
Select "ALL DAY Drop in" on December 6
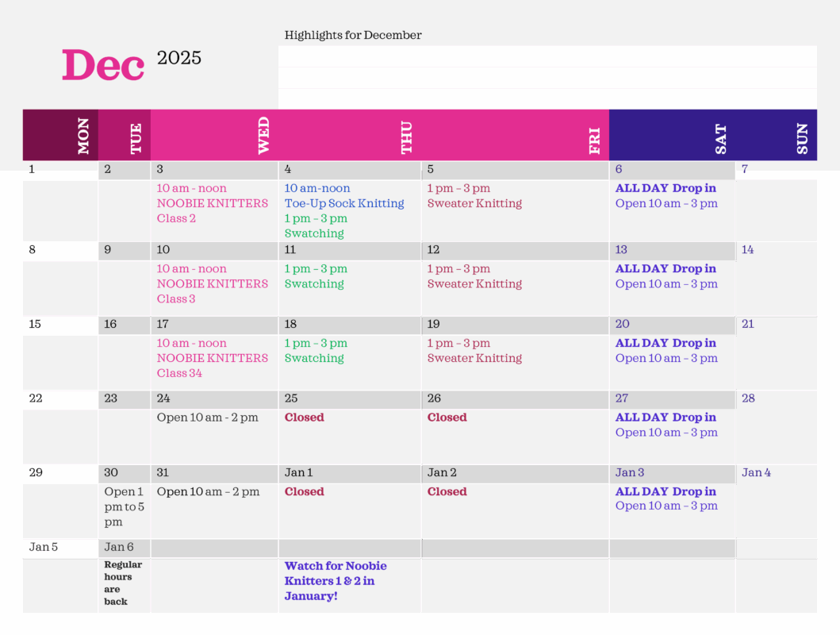(665, 188)
